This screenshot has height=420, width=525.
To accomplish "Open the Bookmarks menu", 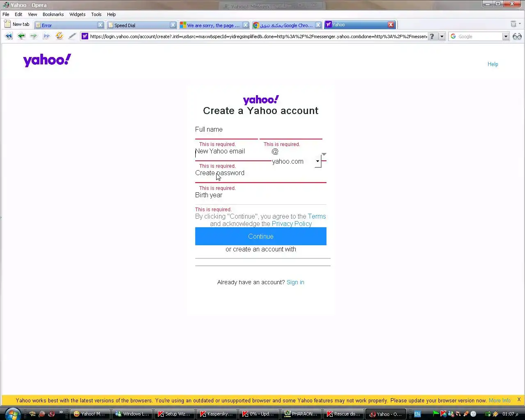I will click(x=53, y=14).
